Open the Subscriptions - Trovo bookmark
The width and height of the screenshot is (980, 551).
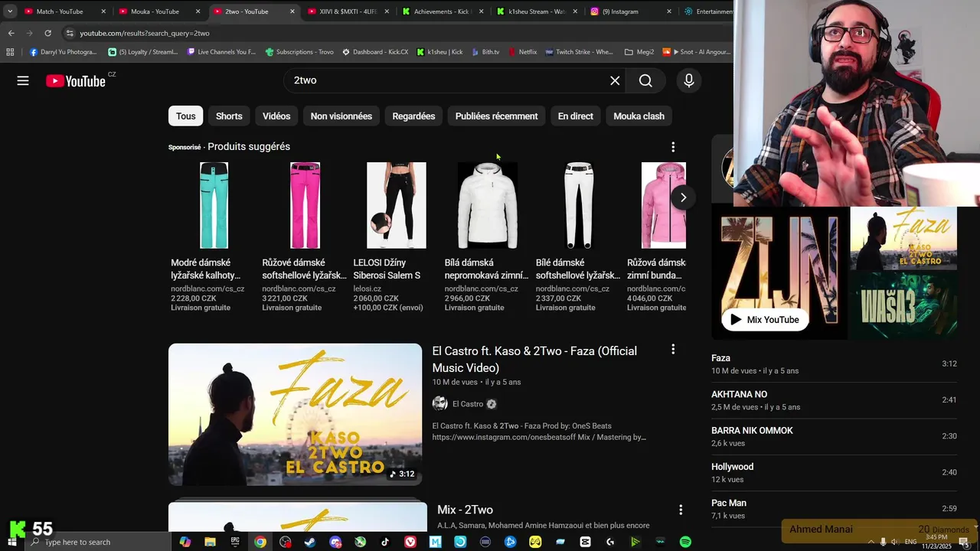pos(299,52)
